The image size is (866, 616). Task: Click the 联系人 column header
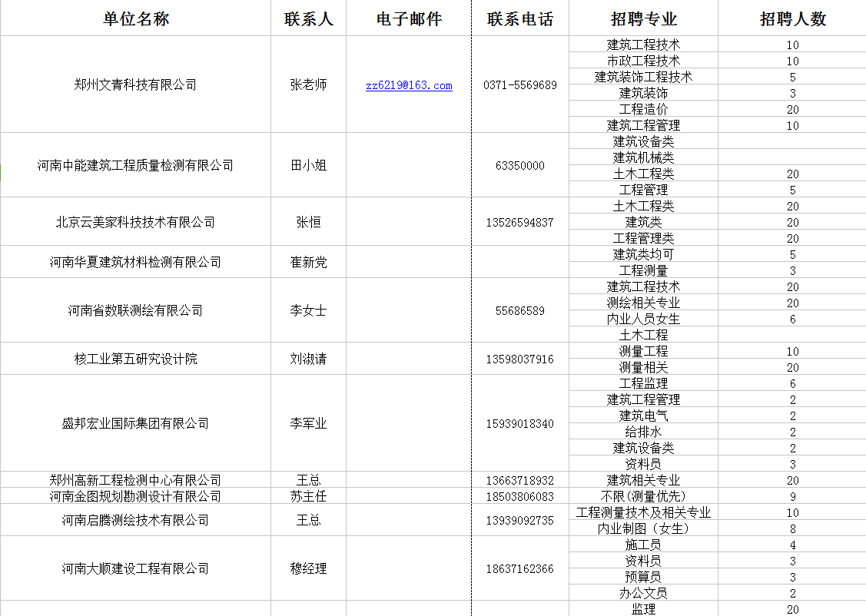click(x=308, y=19)
